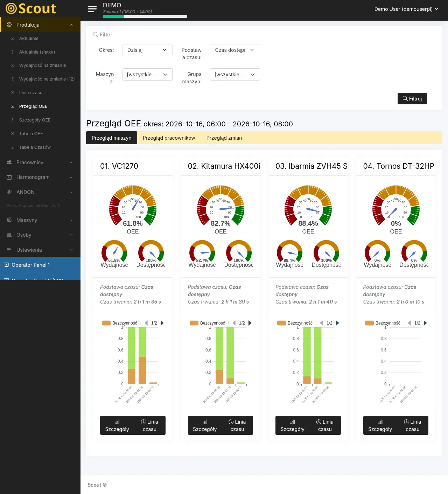
Task: Open Aktualnie (siatka) in sidebar
Action: coord(37,52)
